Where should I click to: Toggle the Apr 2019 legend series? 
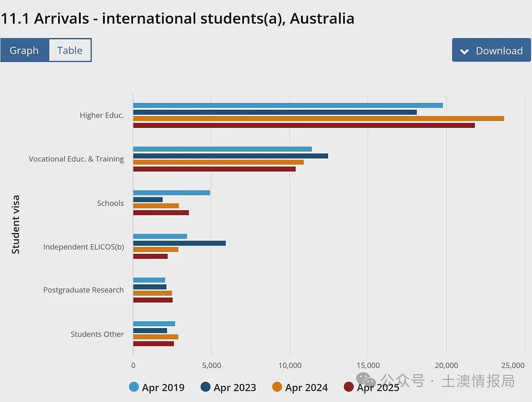click(x=157, y=387)
